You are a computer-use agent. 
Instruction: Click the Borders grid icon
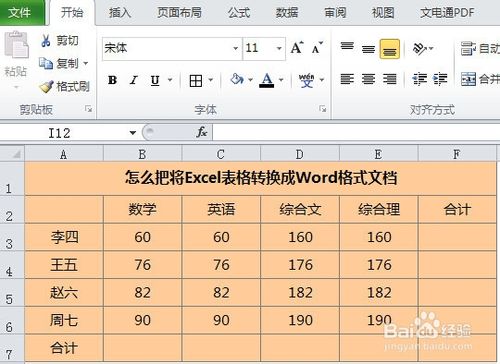pyautogui.click(x=196, y=80)
